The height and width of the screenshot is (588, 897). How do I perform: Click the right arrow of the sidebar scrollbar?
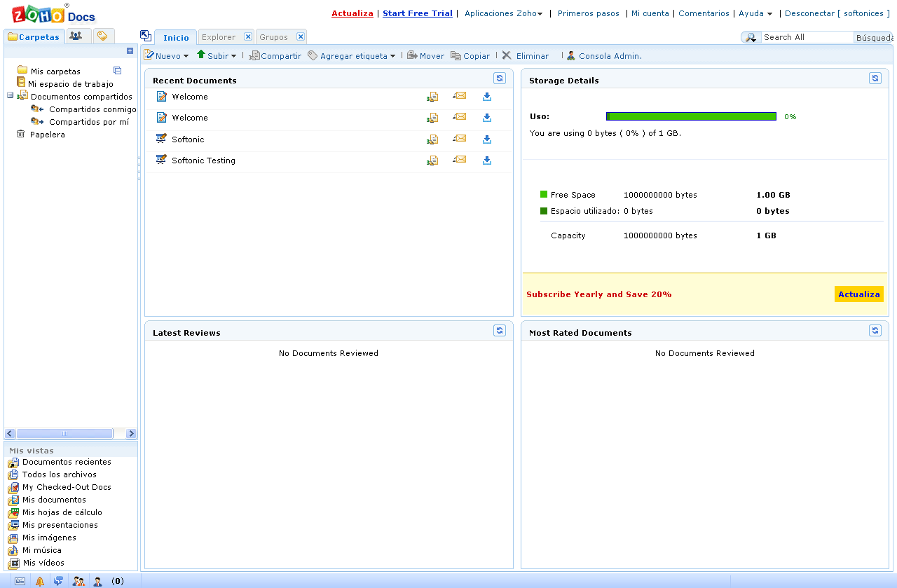(131, 434)
